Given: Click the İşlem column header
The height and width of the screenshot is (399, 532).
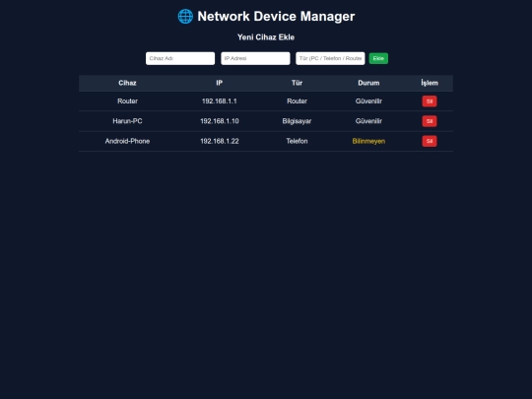Looking at the screenshot, I should [x=430, y=83].
